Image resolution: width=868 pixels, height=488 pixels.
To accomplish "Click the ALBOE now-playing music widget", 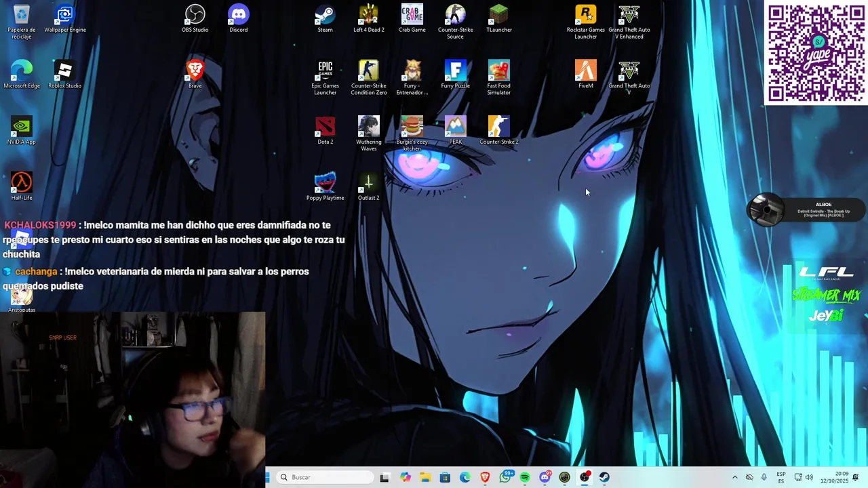I will click(x=807, y=209).
